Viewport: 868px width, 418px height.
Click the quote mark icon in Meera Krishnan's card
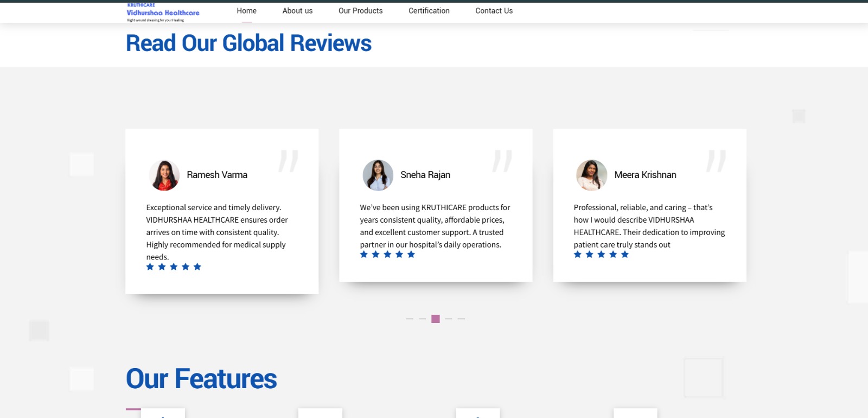point(716,161)
